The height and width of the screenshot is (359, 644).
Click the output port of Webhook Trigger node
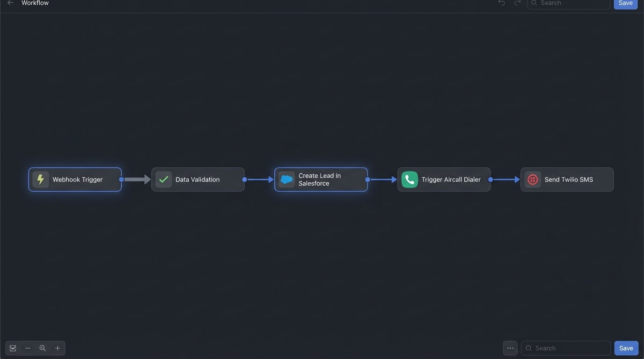[122, 179]
